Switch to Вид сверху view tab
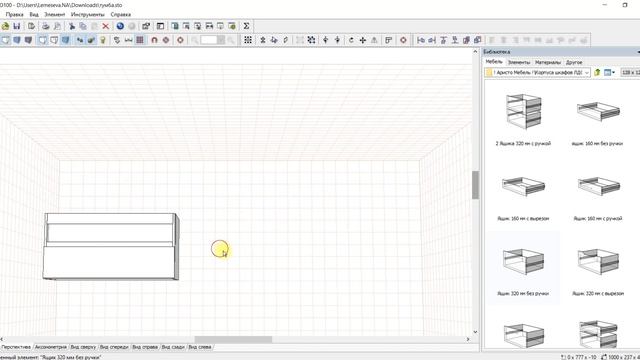Viewport: 640px width, 360px height. (x=83, y=347)
